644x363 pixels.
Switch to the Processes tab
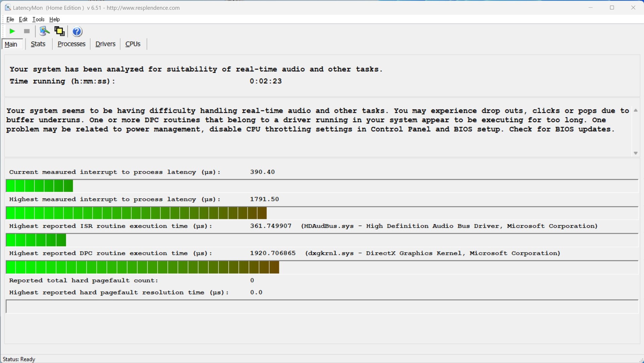pyautogui.click(x=71, y=44)
